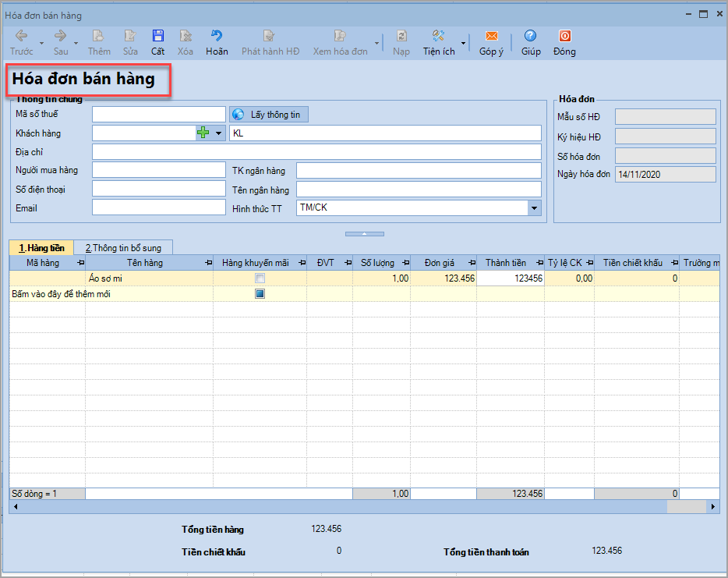Click the Thành tiền cell showing 123456
Image resolution: width=728 pixels, height=578 pixels.
pyautogui.click(x=511, y=278)
